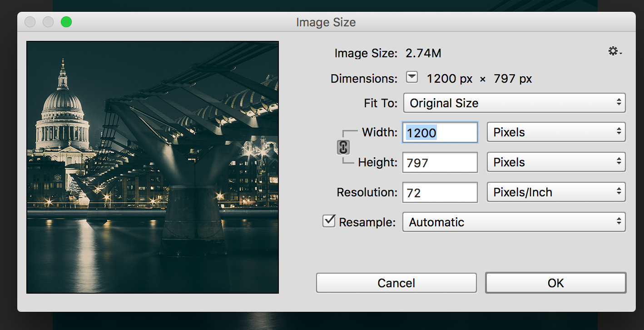Confirm with the OK button
This screenshot has width=644, height=330.
click(555, 283)
